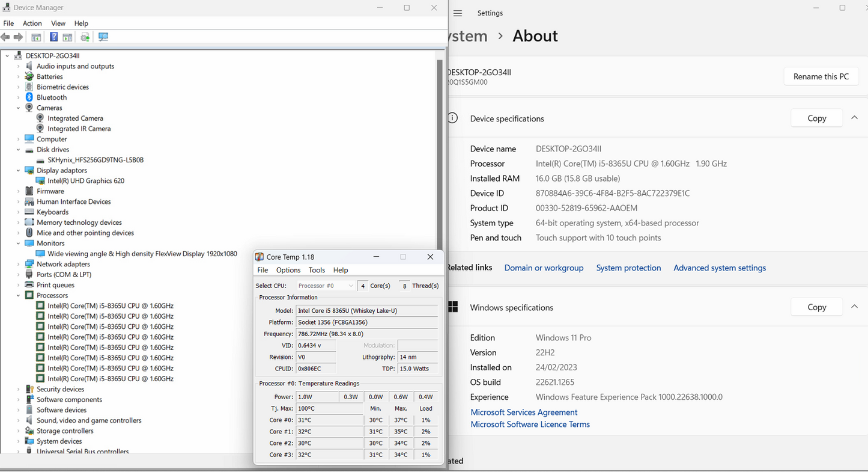The height and width of the screenshot is (472, 868).
Task: Click the Network adapters category icon
Action: click(29, 264)
